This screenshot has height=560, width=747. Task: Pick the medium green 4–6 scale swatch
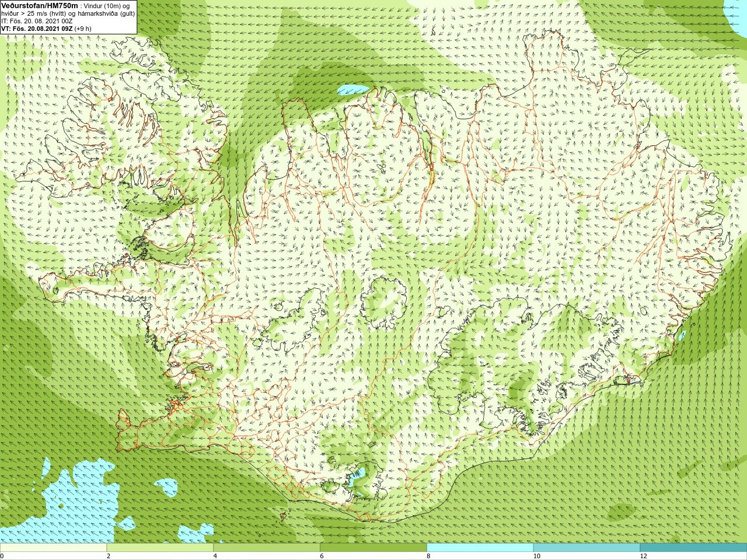(267, 548)
